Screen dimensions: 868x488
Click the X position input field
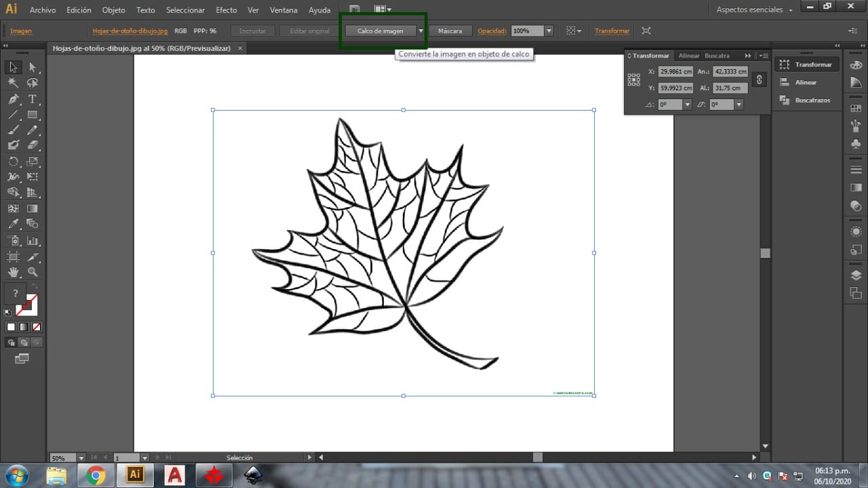tap(675, 71)
